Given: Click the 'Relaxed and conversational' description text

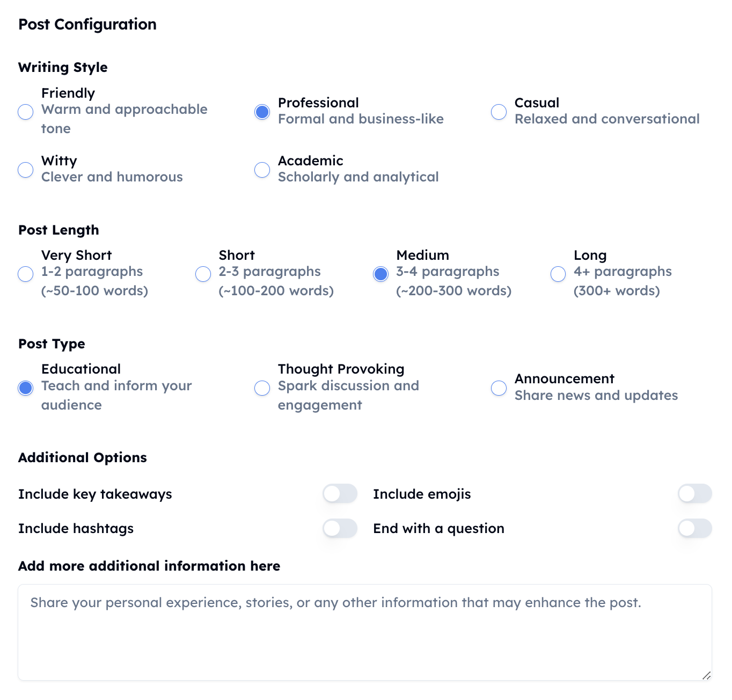Looking at the screenshot, I should pyautogui.click(x=607, y=119).
